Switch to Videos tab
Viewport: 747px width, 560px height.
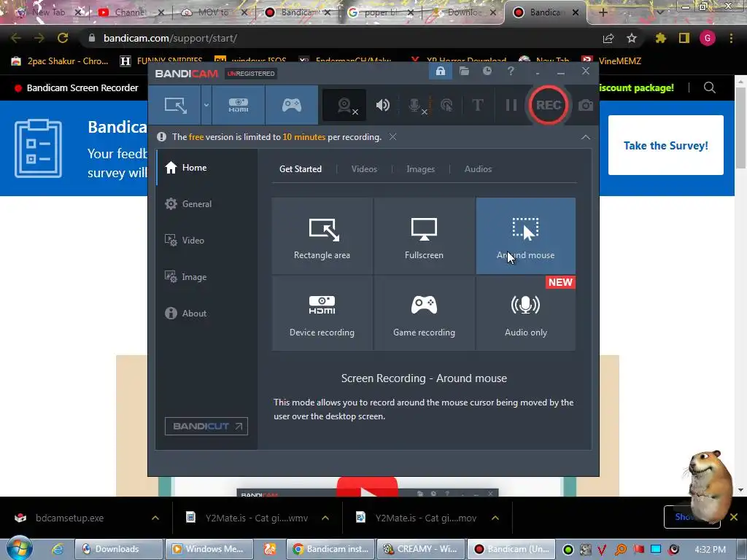(365, 169)
